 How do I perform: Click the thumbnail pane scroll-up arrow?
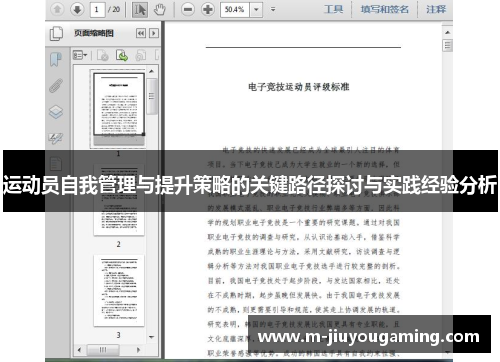[152, 71]
